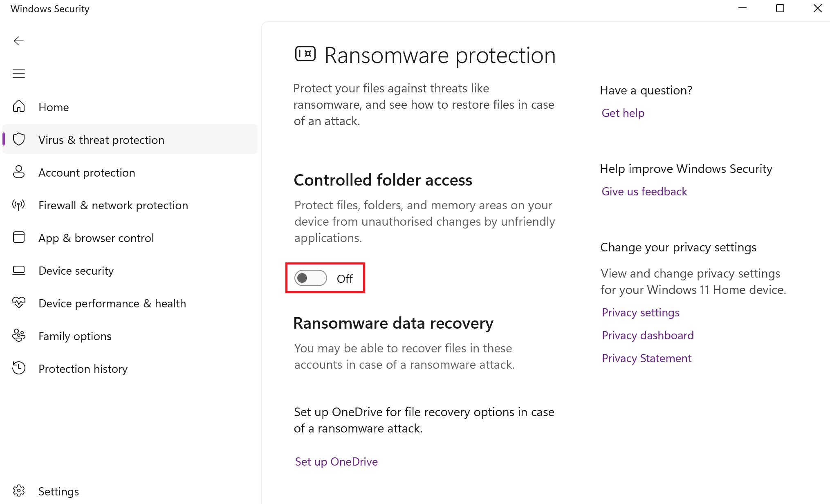Click the Protection history clock icon
Viewport: 830px width, 504px height.
(19, 368)
